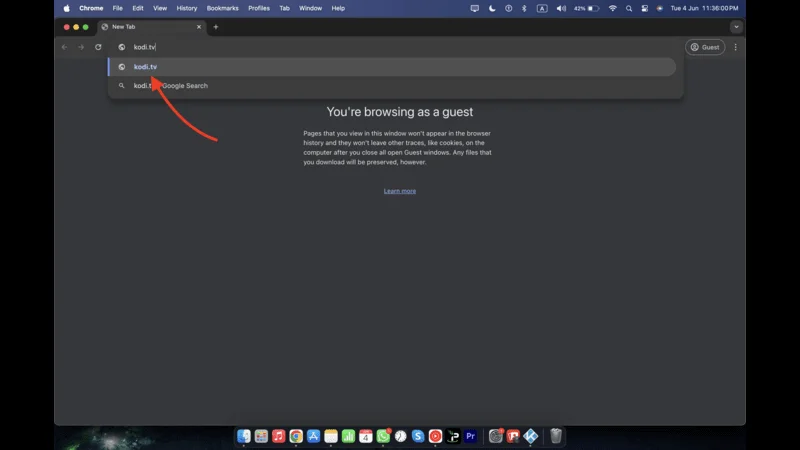Click the browser forward arrow
Screen dimensions: 800x450
click(x=81, y=47)
